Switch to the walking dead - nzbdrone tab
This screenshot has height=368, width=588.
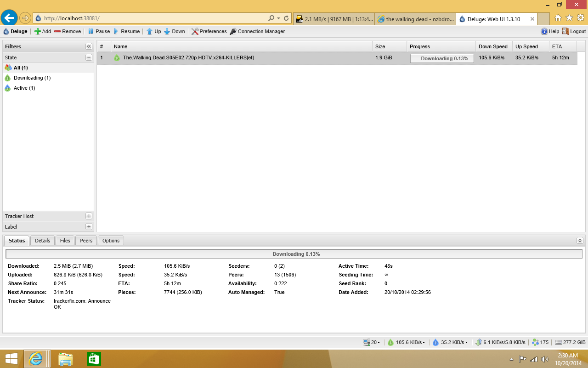pyautogui.click(x=416, y=19)
